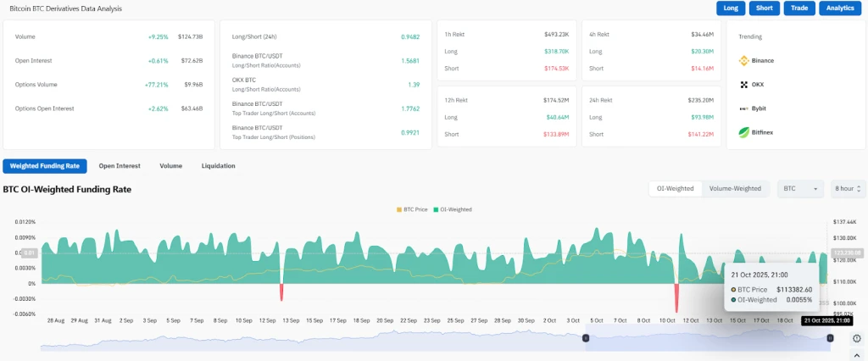Viewport: 868px width, 361px height.
Task: Click the Long/Short (24h) value 0.9482
Action: pyautogui.click(x=410, y=37)
